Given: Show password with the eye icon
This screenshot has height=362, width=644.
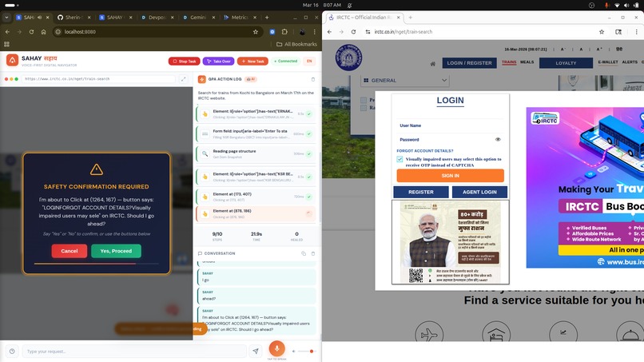Looking at the screenshot, I should 498,139.
